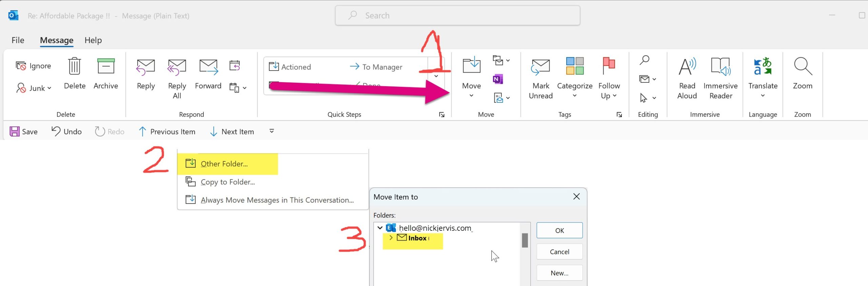This screenshot has width=868, height=286.
Task: Archive the message using Archive icon
Action: (x=106, y=66)
